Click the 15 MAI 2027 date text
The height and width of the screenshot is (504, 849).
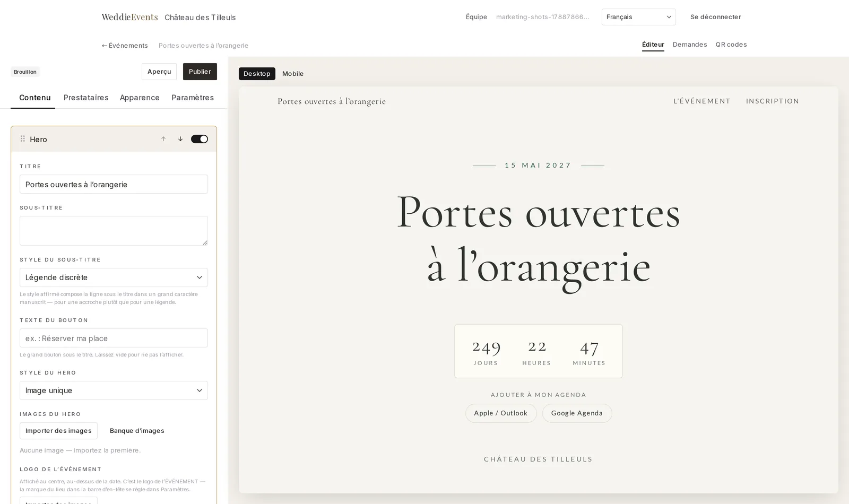pos(538,166)
